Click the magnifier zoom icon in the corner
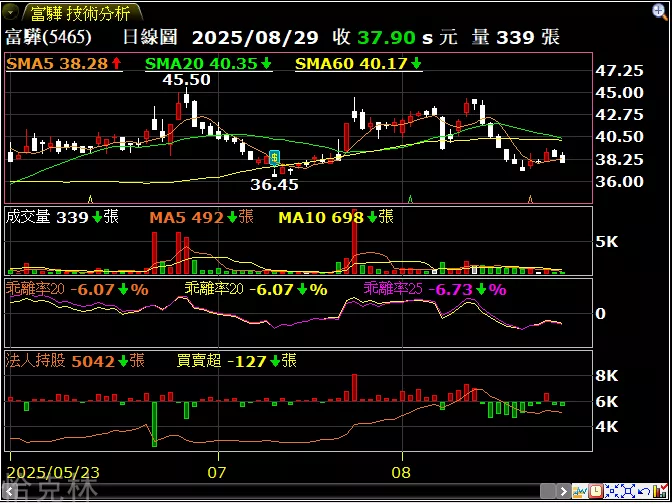 tap(660, 12)
